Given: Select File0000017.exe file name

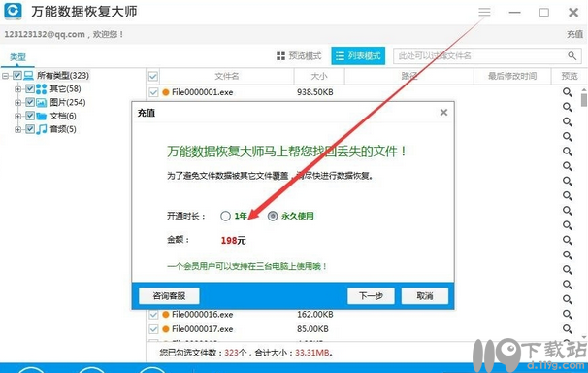Looking at the screenshot, I should (x=203, y=329).
